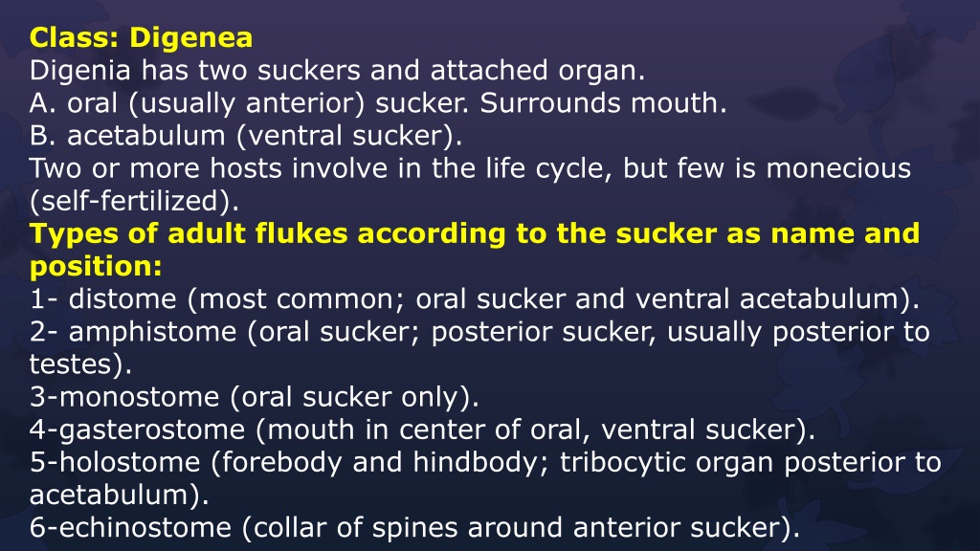Select the '(self-fertilized).' text
The width and height of the screenshot is (980, 551).
[134, 202]
